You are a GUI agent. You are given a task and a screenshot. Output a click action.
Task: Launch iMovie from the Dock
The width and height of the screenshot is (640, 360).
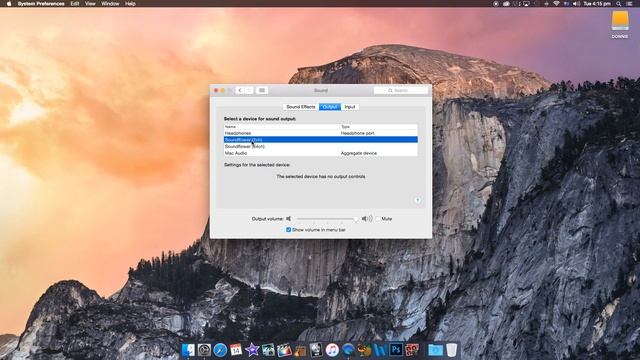click(252, 350)
